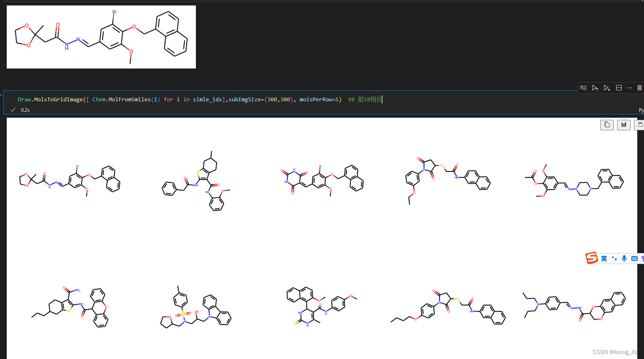Click the 0.2s execution time label
Screen dimensions: 644x359
(x=25, y=110)
